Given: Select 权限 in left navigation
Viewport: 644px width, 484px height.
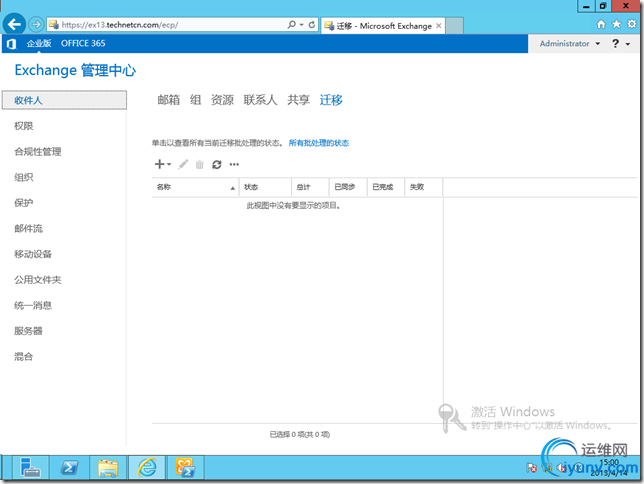Looking at the screenshot, I should pyautogui.click(x=23, y=126).
